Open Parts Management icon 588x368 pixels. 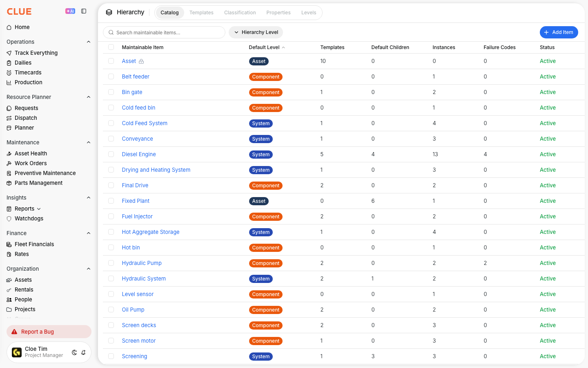point(9,183)
